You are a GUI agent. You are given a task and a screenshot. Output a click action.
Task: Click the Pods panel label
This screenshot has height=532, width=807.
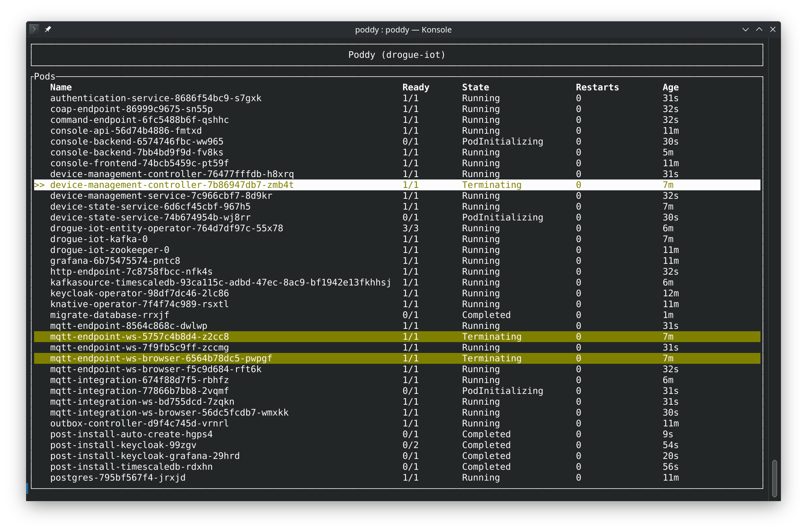coord(45,76)
